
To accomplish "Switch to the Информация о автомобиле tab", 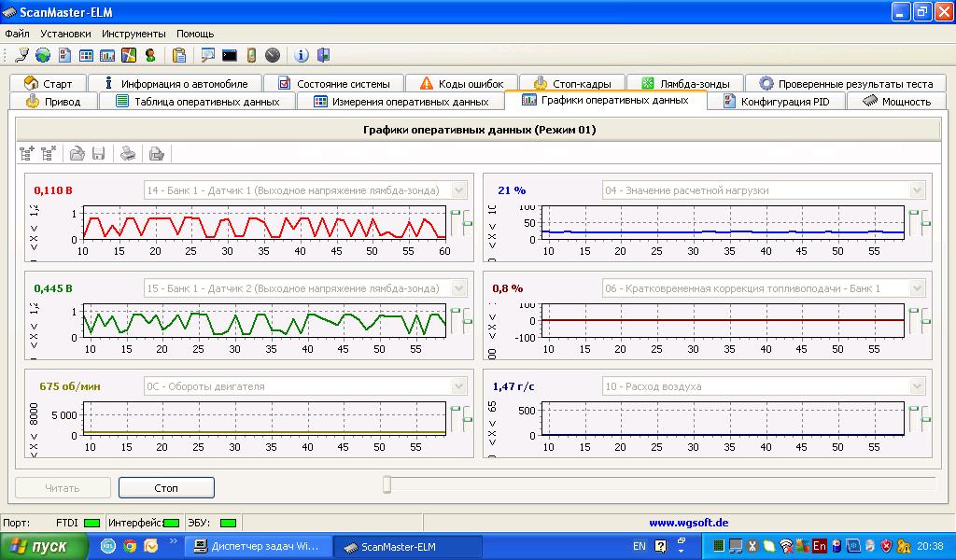I will coord(176,83).
